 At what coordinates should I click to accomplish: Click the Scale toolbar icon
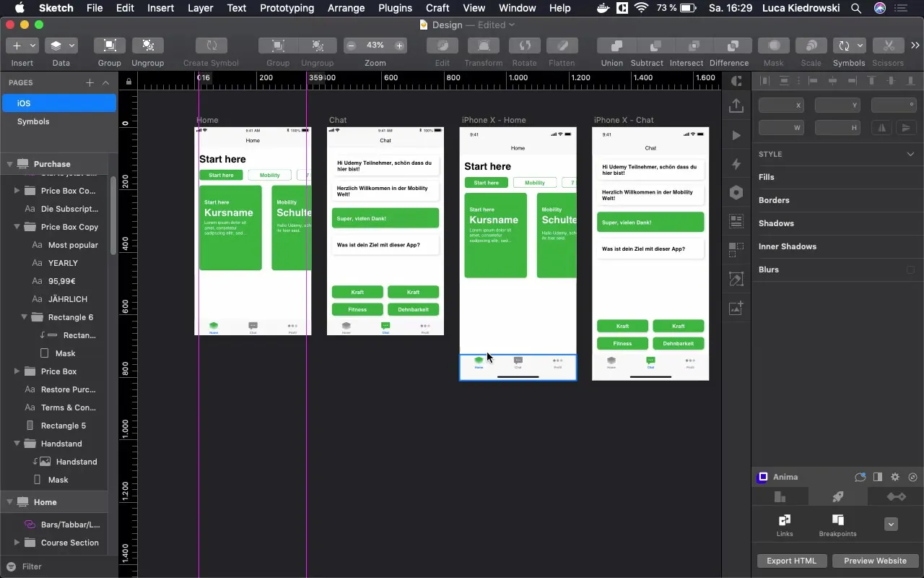(x=811, y=46)
